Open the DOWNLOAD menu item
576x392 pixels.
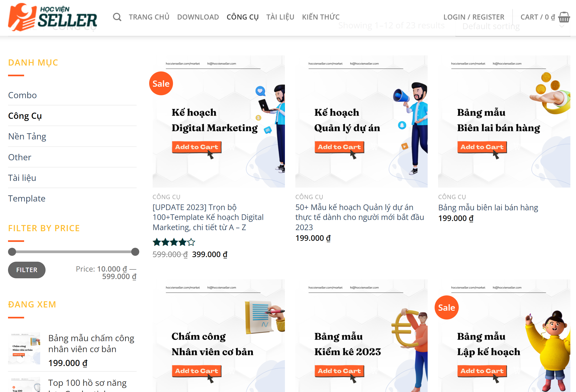click(x=198, y=17)
